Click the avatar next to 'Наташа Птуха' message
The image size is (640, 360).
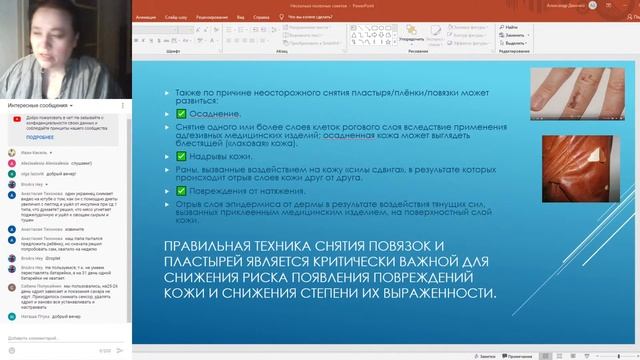click(x=12, y=317)
